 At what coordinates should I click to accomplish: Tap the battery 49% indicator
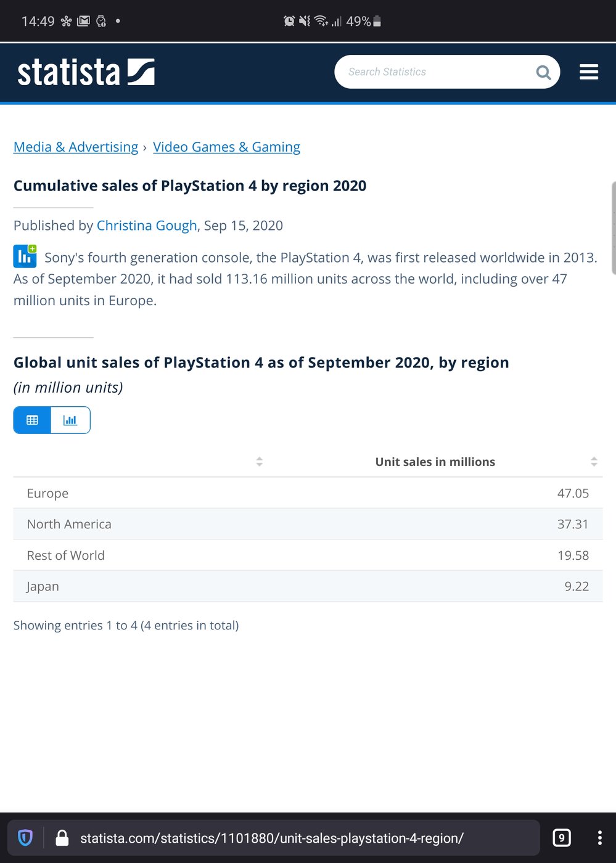click(364, 21)
